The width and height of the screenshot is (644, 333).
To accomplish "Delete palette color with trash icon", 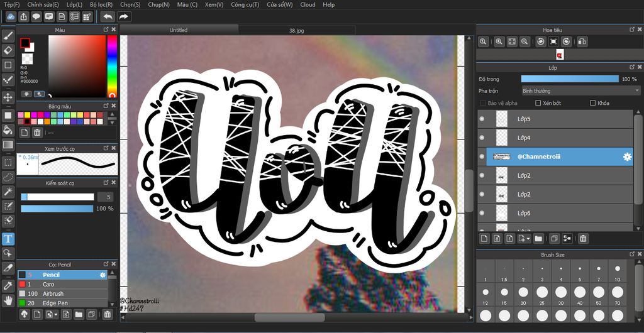I will coord(37,133).
